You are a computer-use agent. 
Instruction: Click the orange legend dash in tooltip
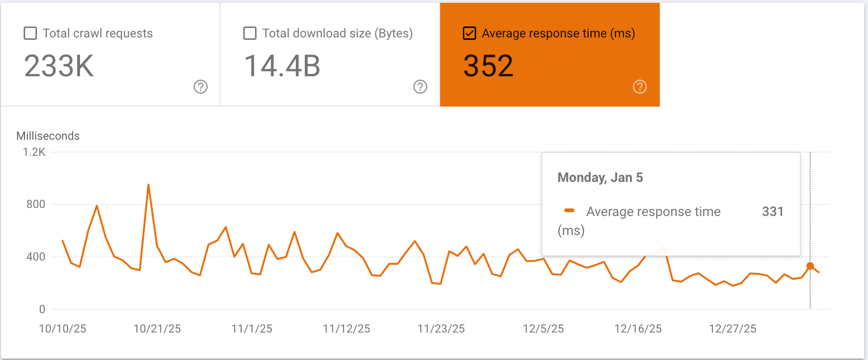click(x=569, y=210)
